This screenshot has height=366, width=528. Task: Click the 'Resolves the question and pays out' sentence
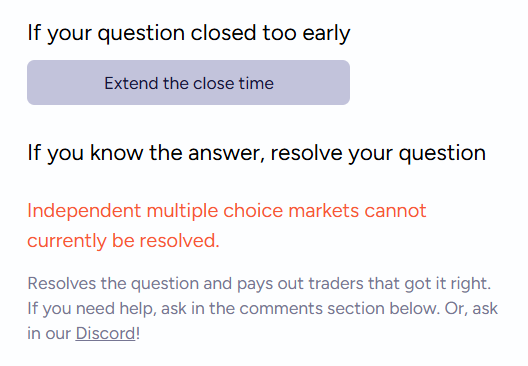pyautogui.click(x=259, y=284)
